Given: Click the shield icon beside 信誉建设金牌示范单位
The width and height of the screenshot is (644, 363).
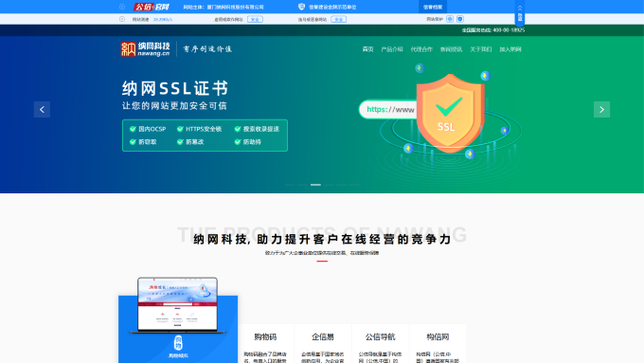Looking at the screenshot, I should point(301,7).
